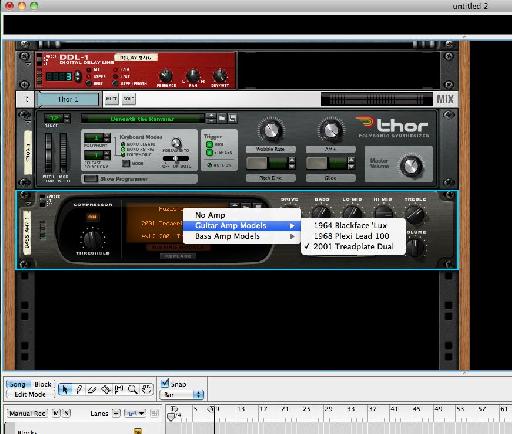Select the Magnifying glass tool
The width and height of the screenshot is (512, 434).
click(x=133, y=389)
